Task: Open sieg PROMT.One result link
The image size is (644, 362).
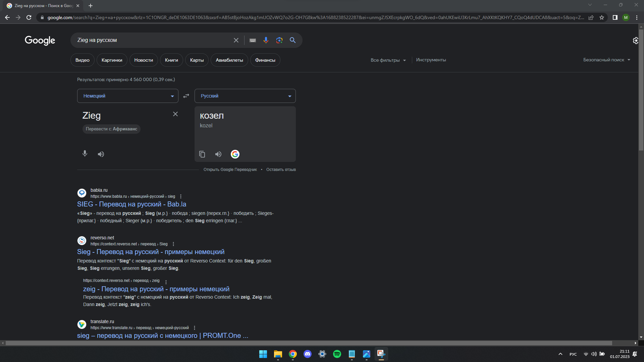Action: 163,336
